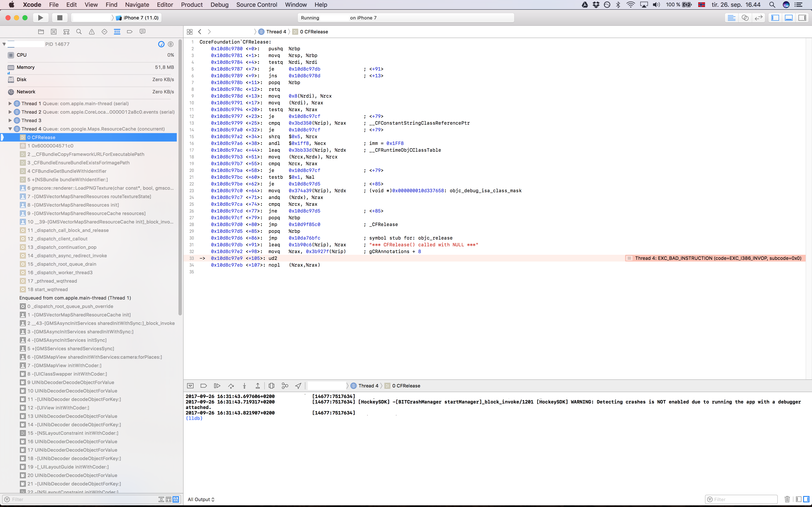Image resolution: width=812 pixels, height=507 pixels.
Task: Collapse Thread 4 disclosure triangle
Action: click(10, 129)
